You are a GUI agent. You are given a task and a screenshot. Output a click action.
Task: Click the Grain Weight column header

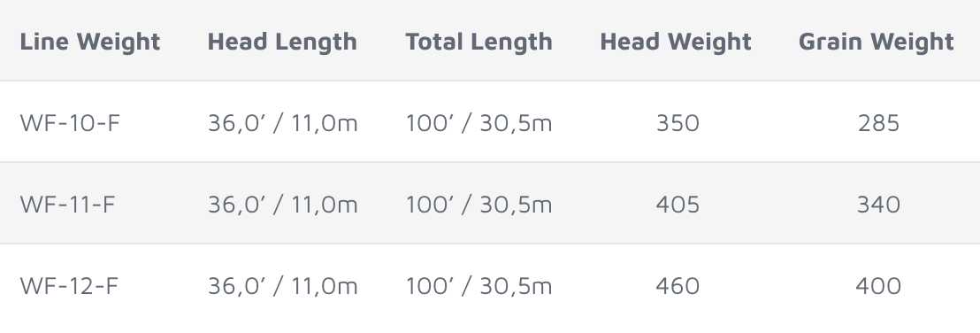coord(877,42)
